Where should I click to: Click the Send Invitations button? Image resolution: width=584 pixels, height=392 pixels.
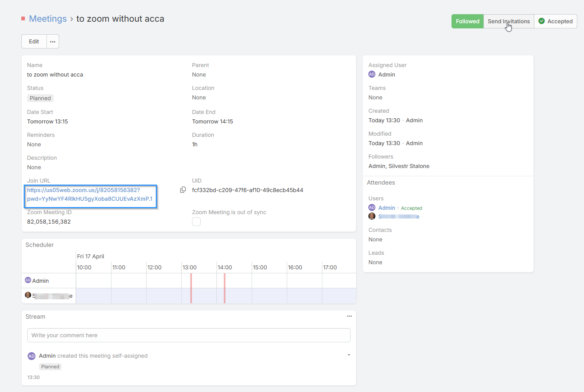tap(509, 21)
